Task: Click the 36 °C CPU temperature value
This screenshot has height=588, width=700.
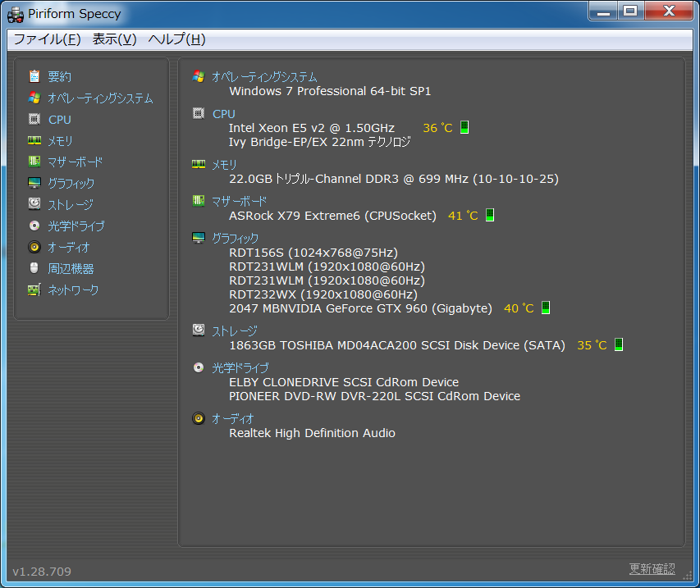Action: tap(437, 128)
